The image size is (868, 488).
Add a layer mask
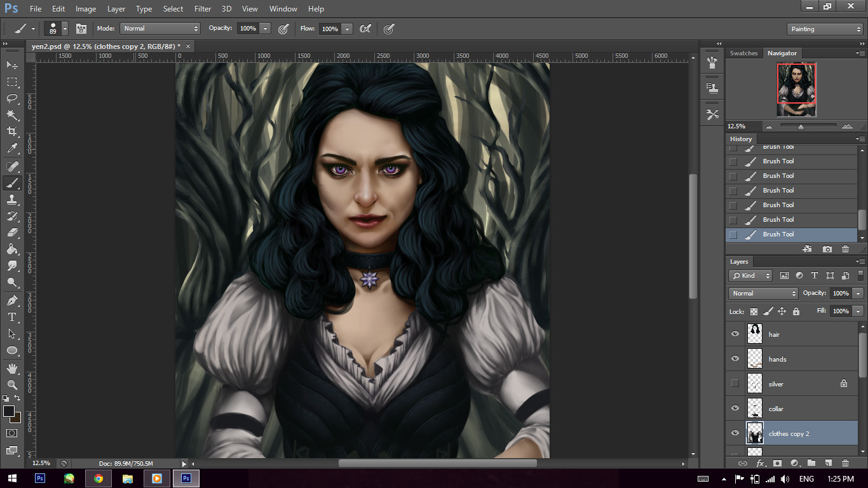777,463
